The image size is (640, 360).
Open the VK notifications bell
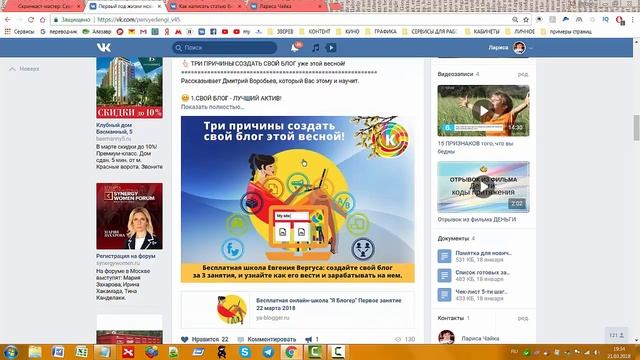pyautogui.click(x=295, y=48)
